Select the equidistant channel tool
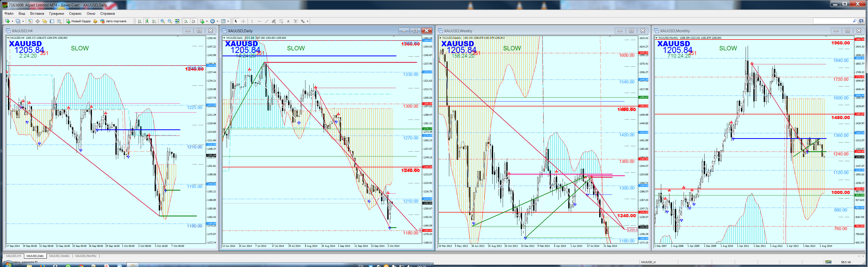Image resolution: width=868 pixels, height=267 pixels. [274, 21]
